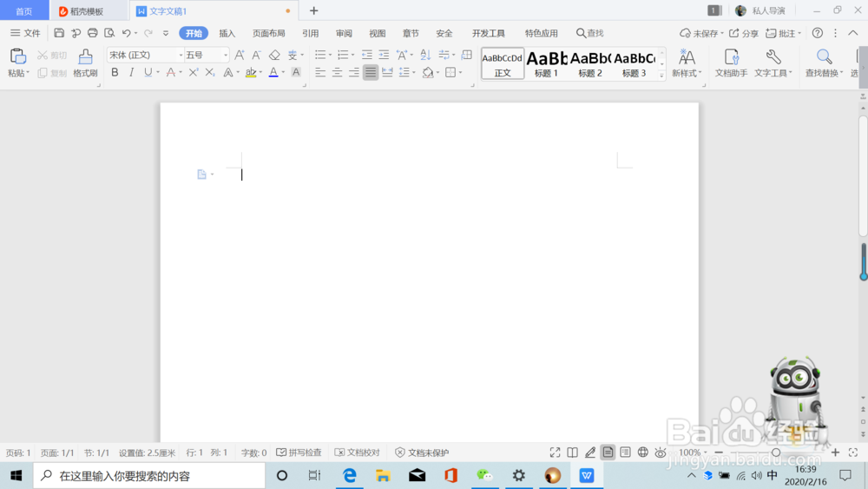The height and width of the screenshot is (489, 868).
Task: Open font size dropdown 五号
Action: (226, 55)
